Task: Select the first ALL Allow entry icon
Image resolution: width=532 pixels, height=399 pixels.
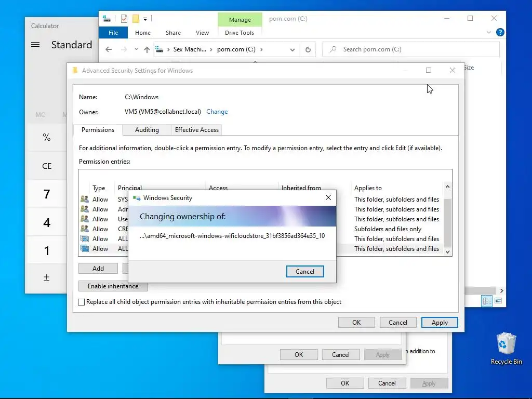Action: pyautogui.click(x=85, y=238)
